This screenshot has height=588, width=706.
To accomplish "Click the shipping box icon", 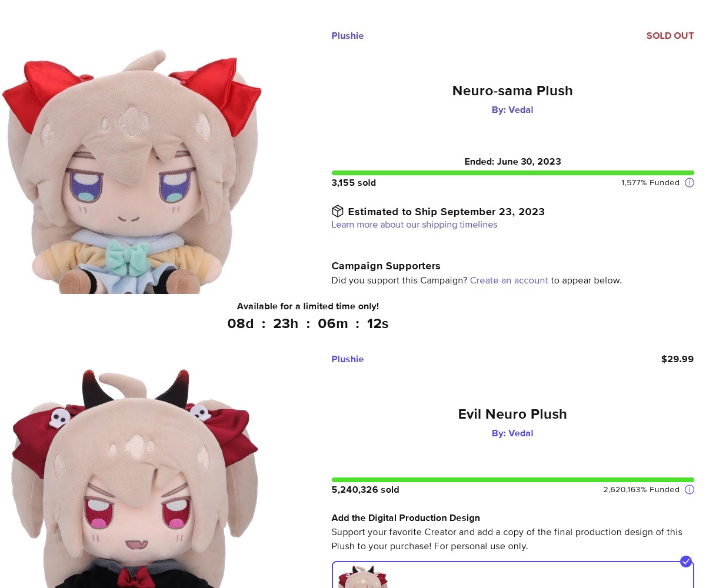I will [x=337, y=211].
